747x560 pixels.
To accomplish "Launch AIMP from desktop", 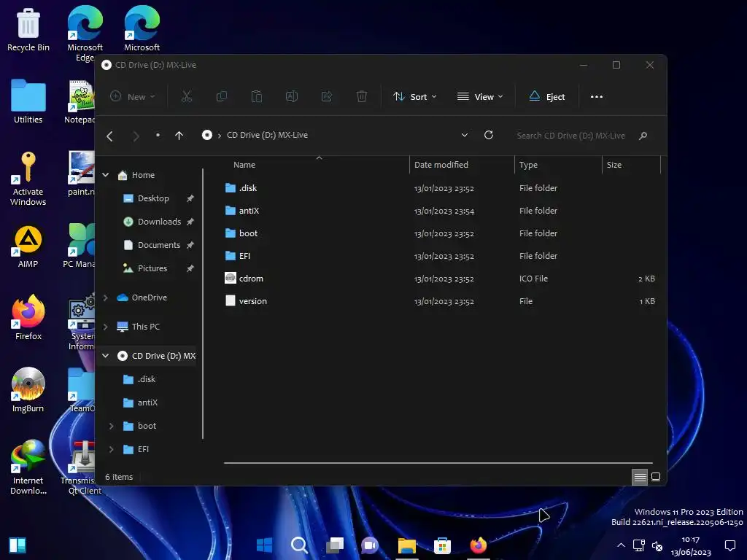I will tap(28, 246).
